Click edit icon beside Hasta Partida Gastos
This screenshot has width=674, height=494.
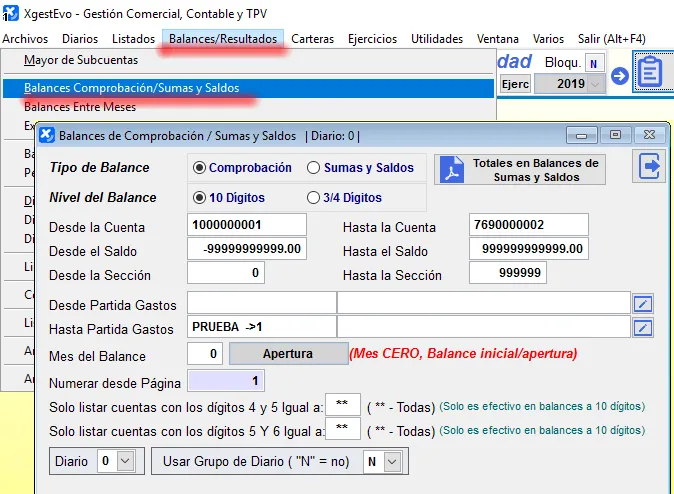[x=644, y=327]
